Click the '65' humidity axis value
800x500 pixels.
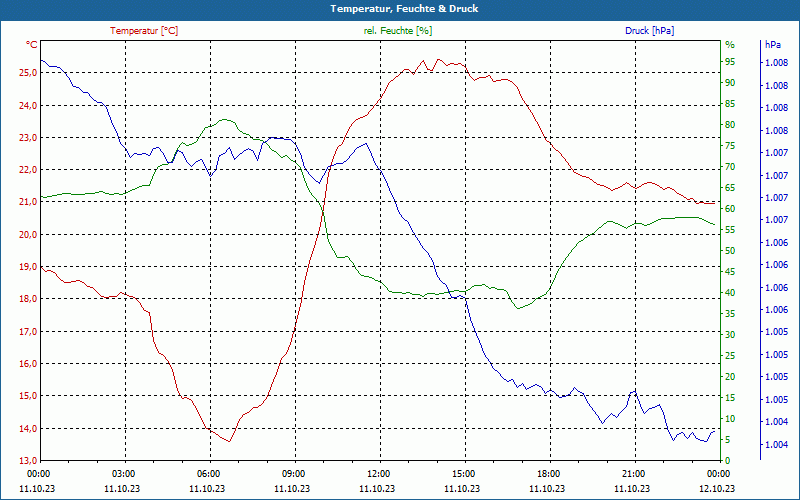point(730,188)
